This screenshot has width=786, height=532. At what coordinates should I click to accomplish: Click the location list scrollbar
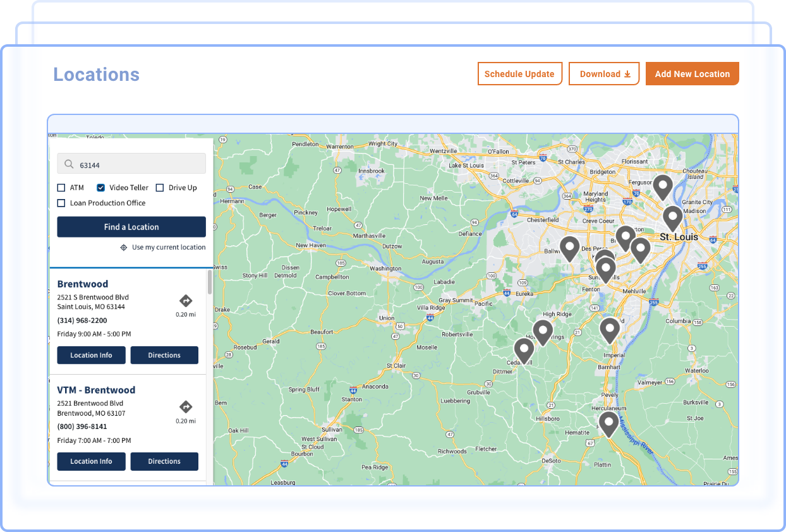tap(210, 283)
